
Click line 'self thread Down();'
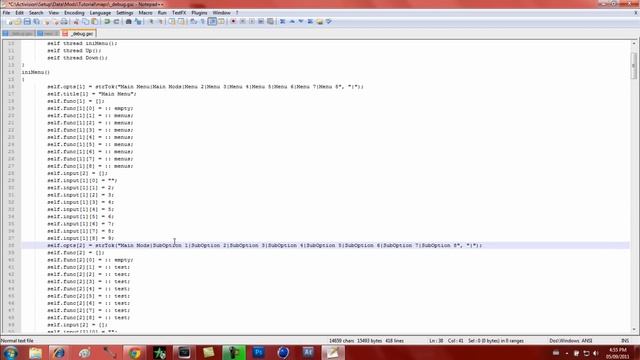point(77,58)
